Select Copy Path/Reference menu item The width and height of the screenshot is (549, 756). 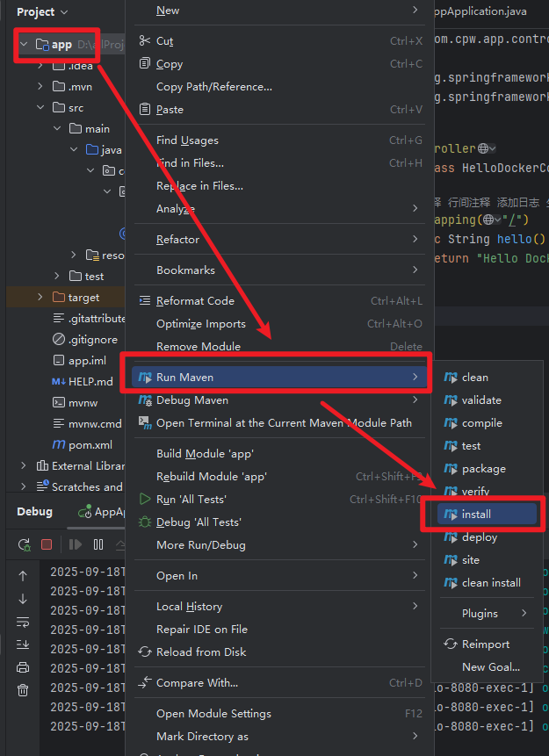point(280,86)
